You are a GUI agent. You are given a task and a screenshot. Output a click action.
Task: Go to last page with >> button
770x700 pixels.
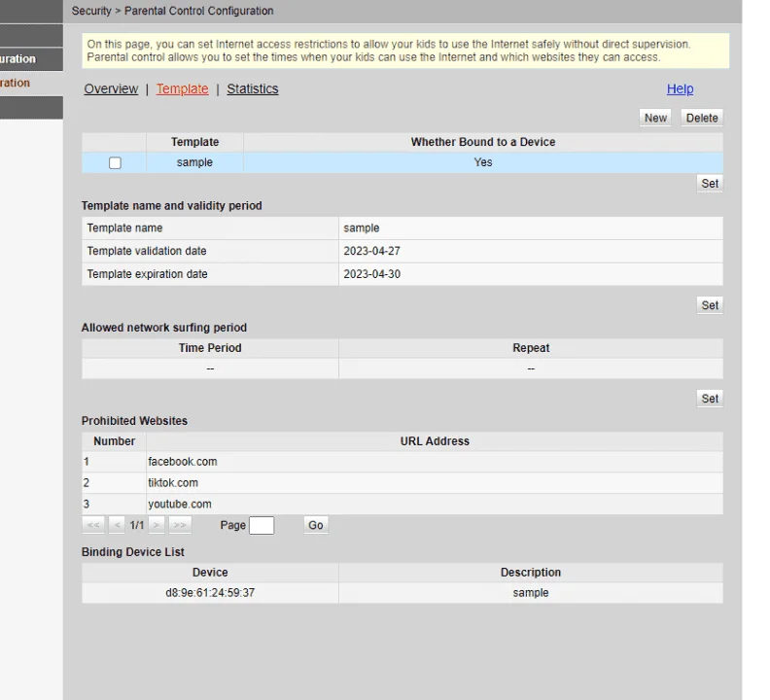(x=180, y=525)
